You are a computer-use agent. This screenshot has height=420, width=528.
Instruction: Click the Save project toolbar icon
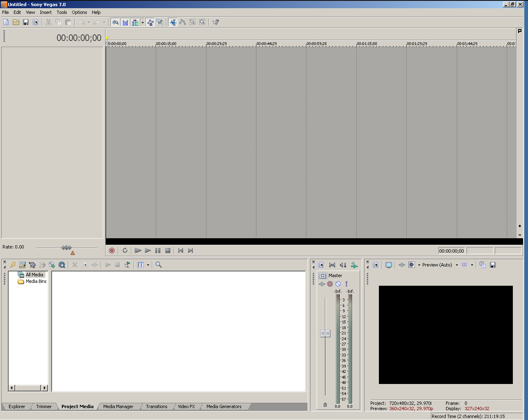(x=26, y=22)
